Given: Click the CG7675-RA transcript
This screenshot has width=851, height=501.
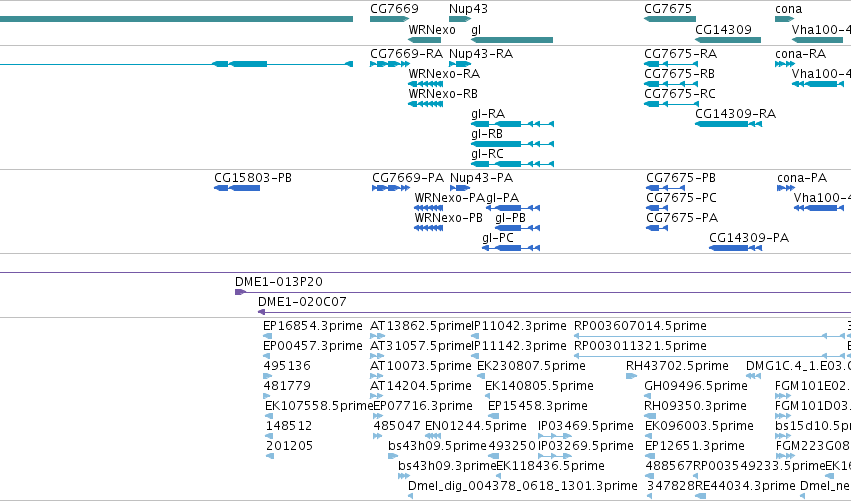Looking at the screenshot, I should click(671, 64).
